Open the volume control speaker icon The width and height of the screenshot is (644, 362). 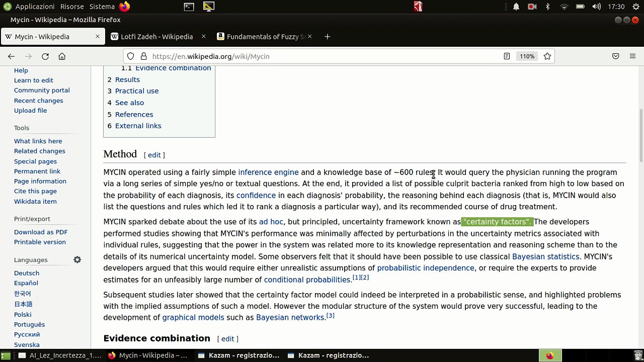coord(596,7)
